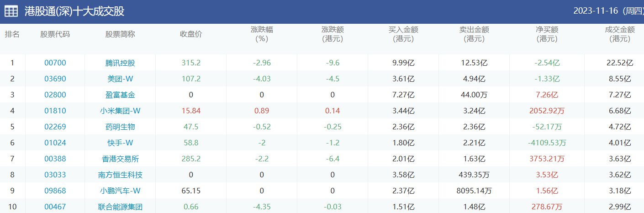Screen dimensions: 644x213
Task: Select the 药明生物 stock name
Action: [x=120, y=127]
